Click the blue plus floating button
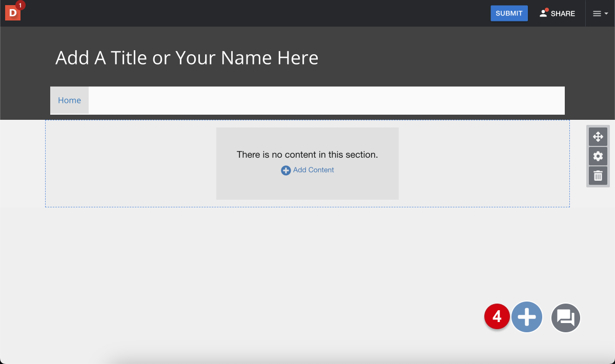The image size is (615, 364). (527, 317)
